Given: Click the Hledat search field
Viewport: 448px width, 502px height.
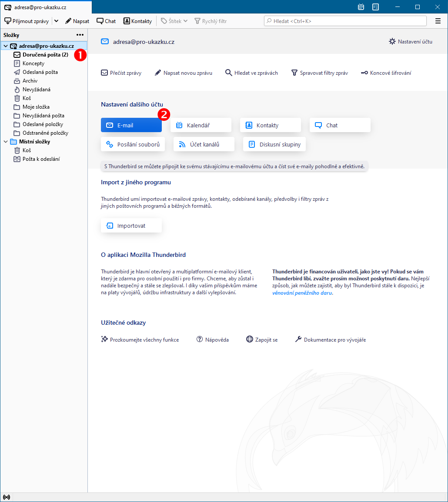Looking at the screenshot, I should (345, 21).
